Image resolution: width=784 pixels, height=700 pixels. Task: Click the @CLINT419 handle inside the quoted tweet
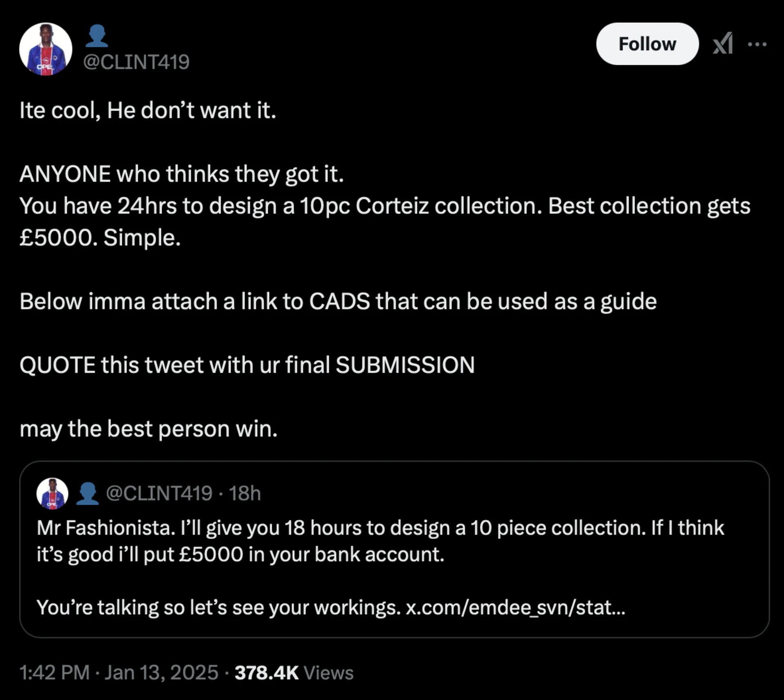point(159,493)
